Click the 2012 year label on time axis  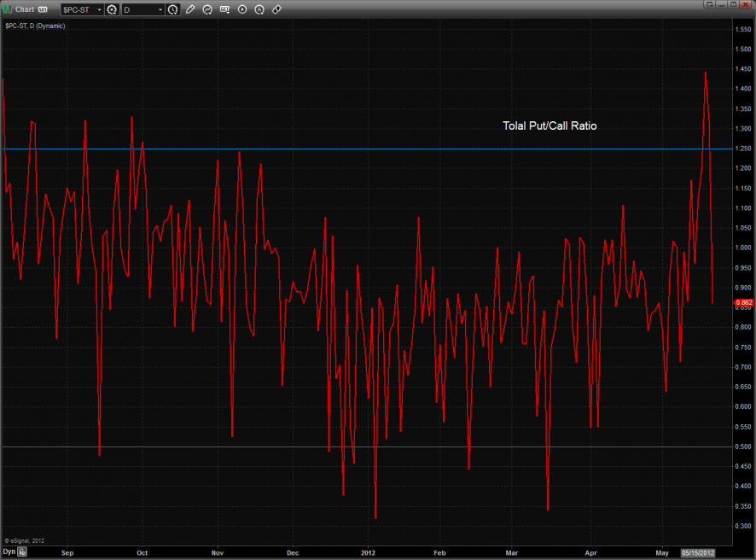[368, 553]
